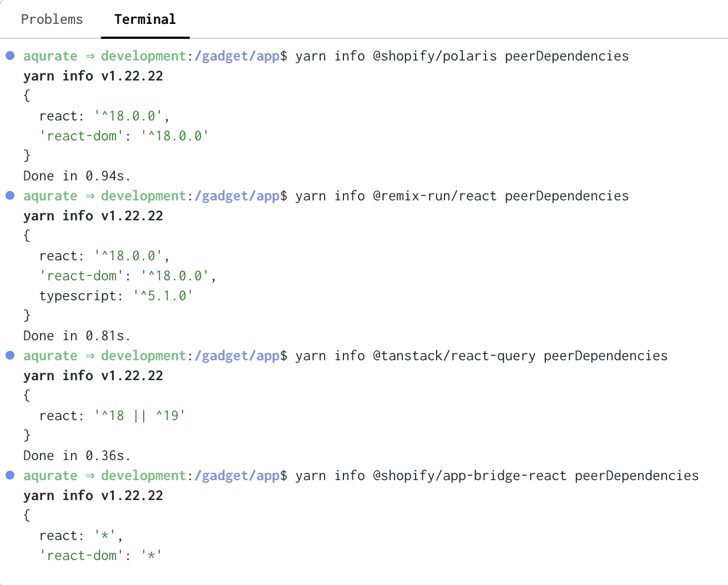Click the /gadget/app path in the app-bridge-react prompt
728x585 pixels.
click(x=237, y=476)
